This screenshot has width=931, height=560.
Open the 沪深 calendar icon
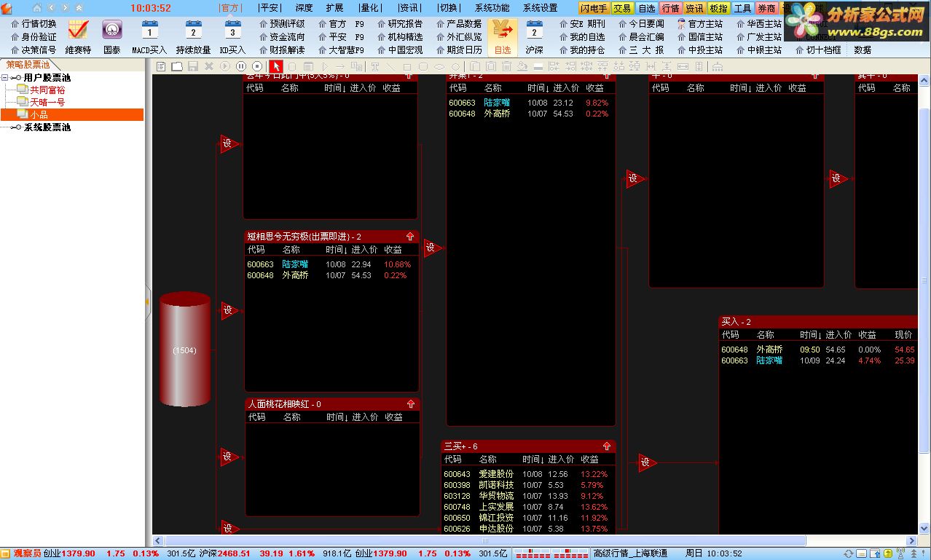click(534, 30)
